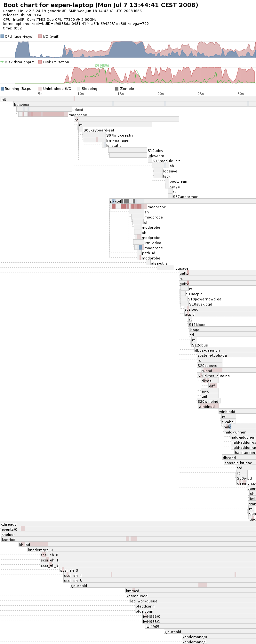256x644 pixels.
Task: Click the S80wicd process label
Action: (244, 478)
